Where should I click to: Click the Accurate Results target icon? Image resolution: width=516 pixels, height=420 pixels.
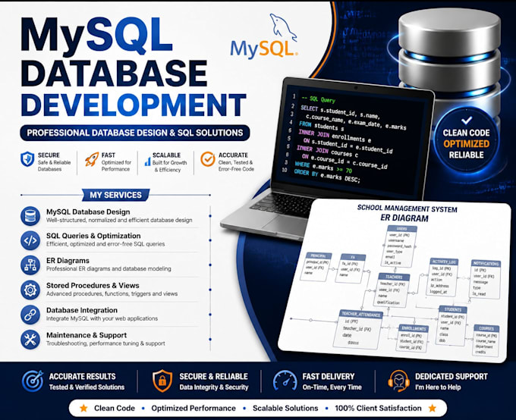(x=33, y=381)
